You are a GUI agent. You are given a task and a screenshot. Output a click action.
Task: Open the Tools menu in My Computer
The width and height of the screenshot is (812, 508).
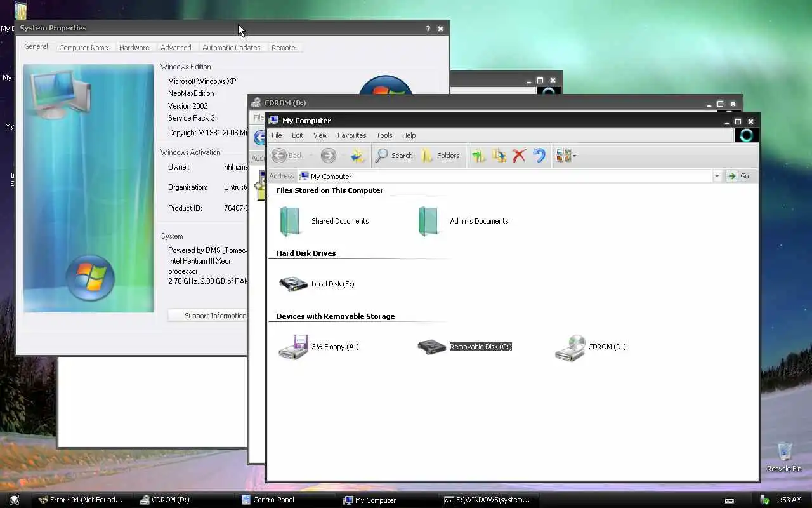[384, 135]
